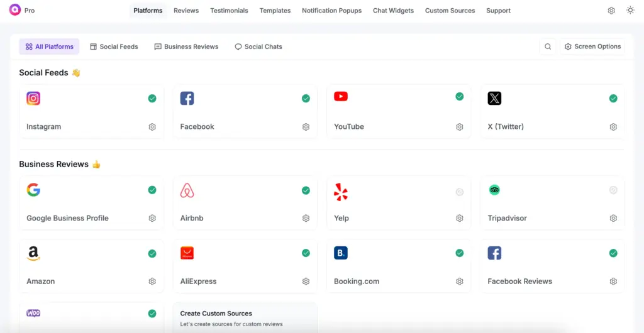Click the search magnifier icon

tap(548, 46)
